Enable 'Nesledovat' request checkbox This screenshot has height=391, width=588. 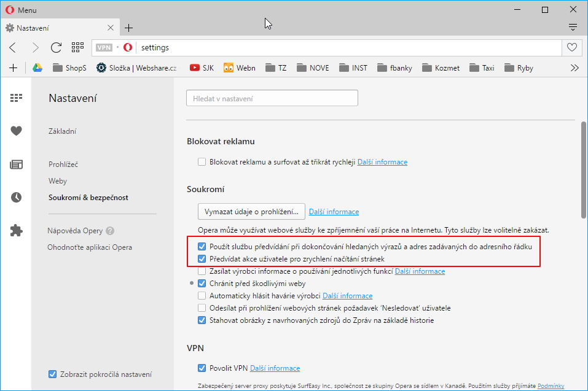point(202,308)
